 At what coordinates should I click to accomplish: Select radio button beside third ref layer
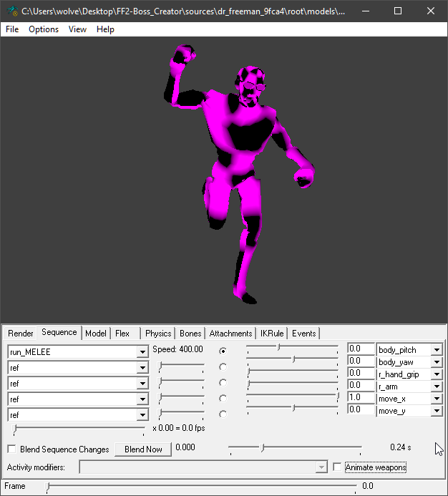223,398
